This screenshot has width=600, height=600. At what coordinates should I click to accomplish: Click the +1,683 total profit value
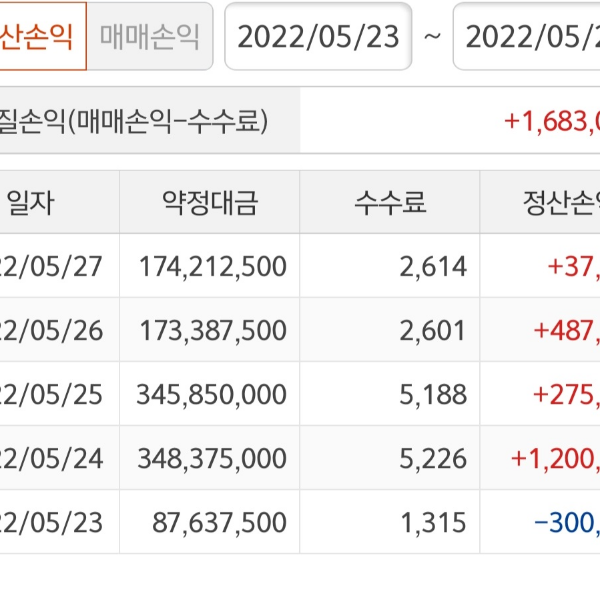552,121
